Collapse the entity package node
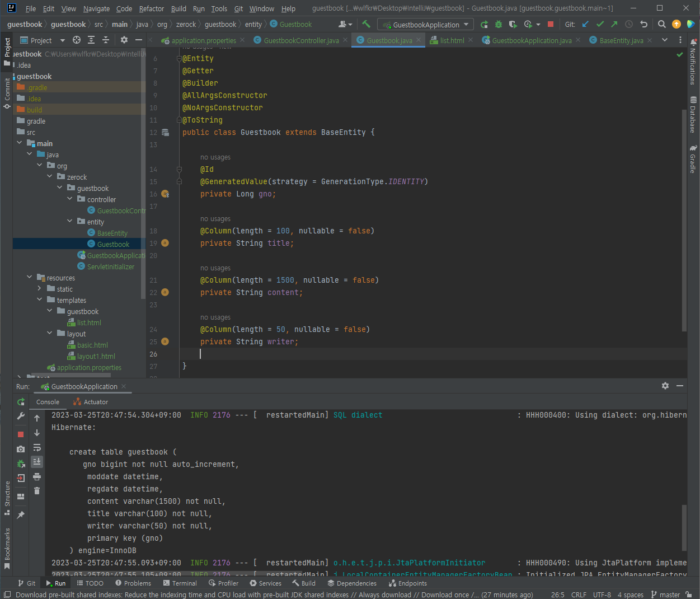This screenshot has width=700, height=599. [70, 222]
